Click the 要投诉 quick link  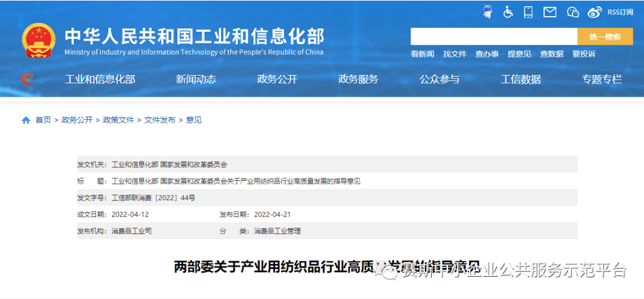click(584, 54)
